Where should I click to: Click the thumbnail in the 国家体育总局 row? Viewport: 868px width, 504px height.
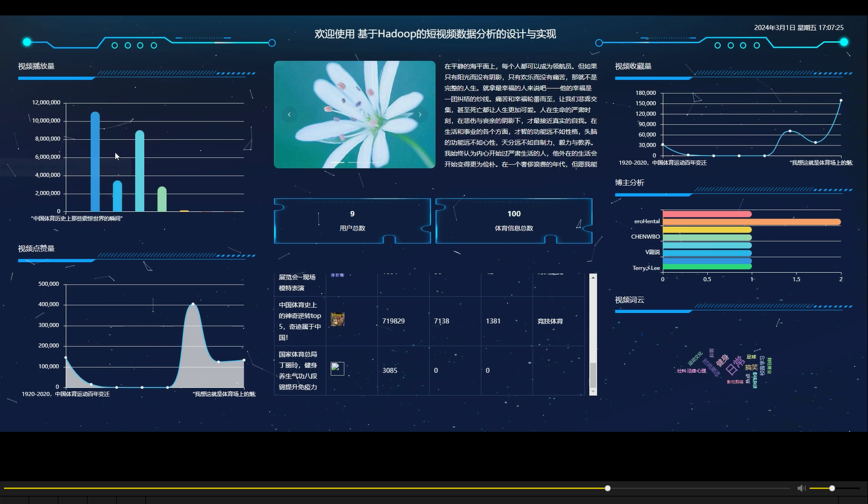[x=337, y=368]
